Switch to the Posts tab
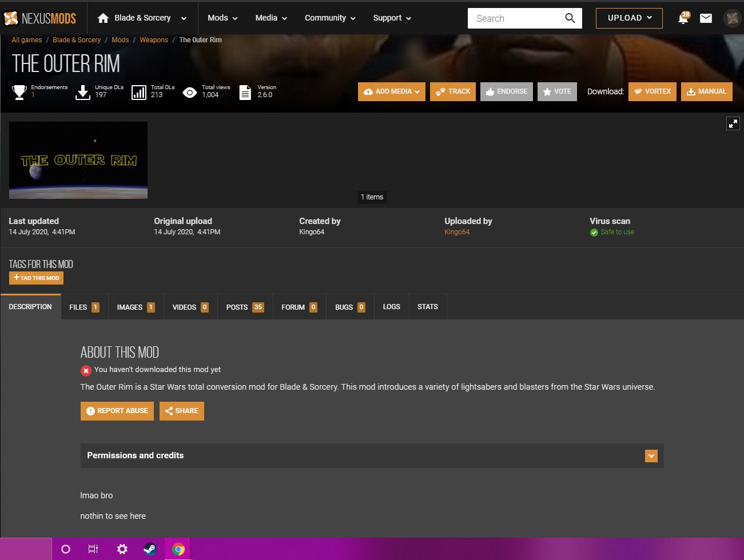Viewport: 744px width, 560px height. (244, 307)
